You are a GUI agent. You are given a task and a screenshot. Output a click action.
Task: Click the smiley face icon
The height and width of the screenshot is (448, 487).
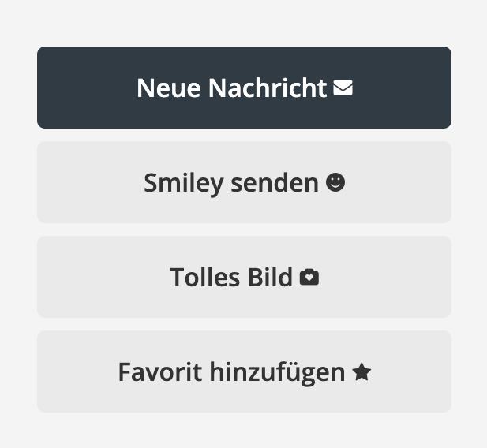point(335,182)
